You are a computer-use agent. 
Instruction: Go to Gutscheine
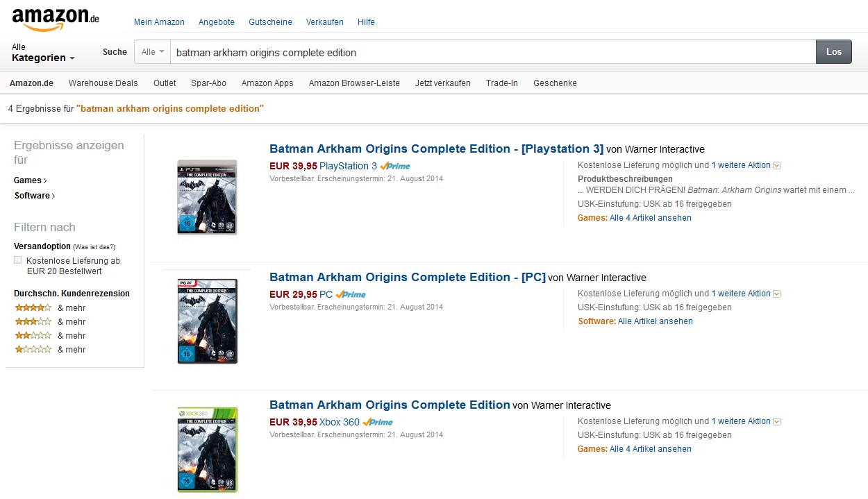270,22
